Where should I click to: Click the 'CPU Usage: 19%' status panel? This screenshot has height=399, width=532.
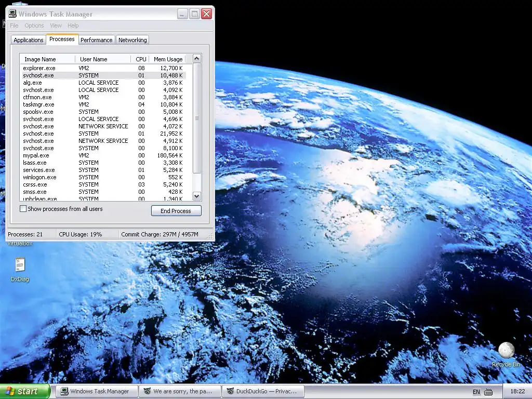(87, 234)
